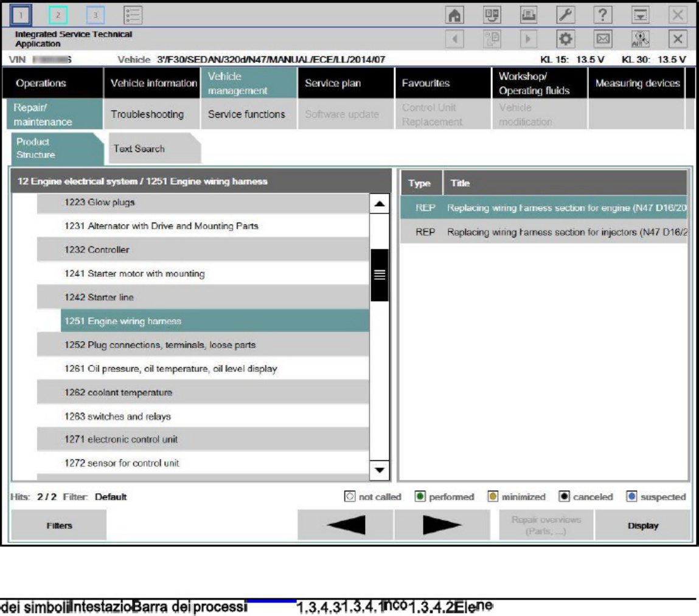
Task: Sort by the Type column header
Action: point(421,183)
